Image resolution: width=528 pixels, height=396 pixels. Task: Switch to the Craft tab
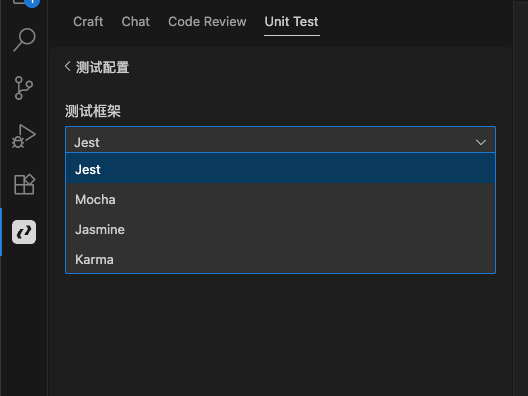pyautogui.click(x=88, y=22)
